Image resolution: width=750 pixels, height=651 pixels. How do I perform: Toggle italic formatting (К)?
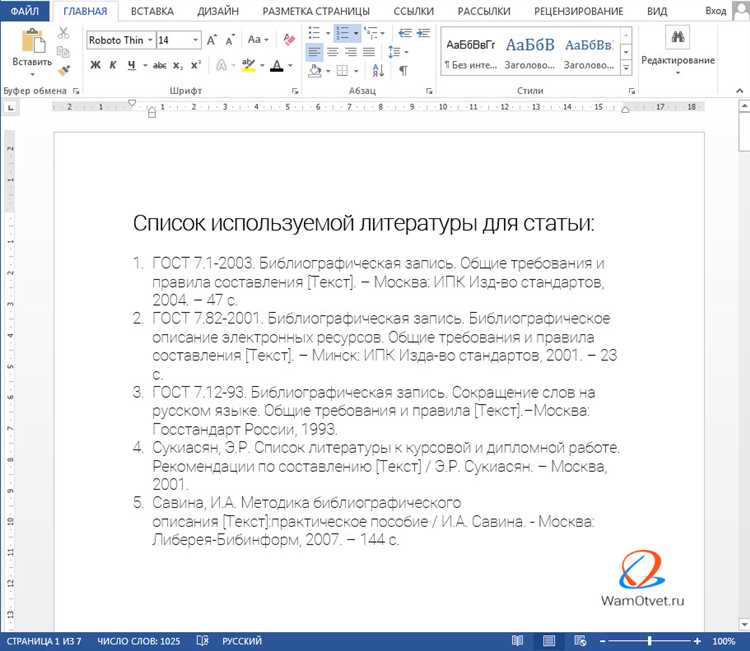(x=114, y=65)
